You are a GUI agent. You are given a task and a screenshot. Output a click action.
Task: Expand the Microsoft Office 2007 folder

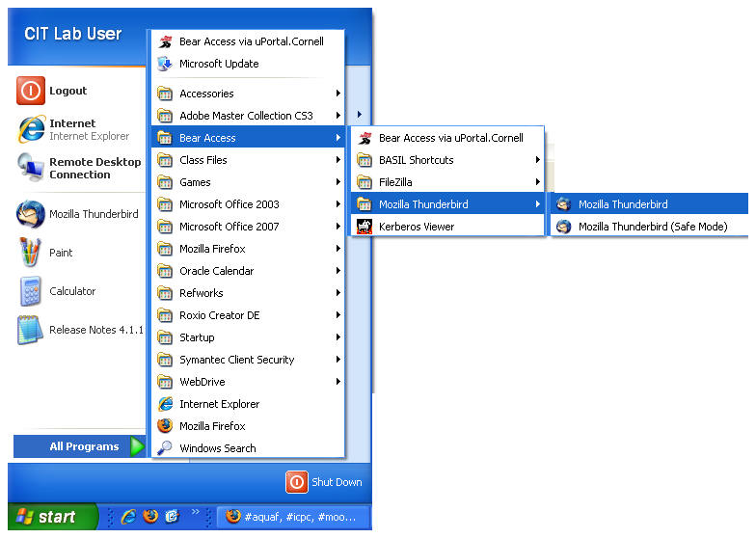click(x=229, y=227)
